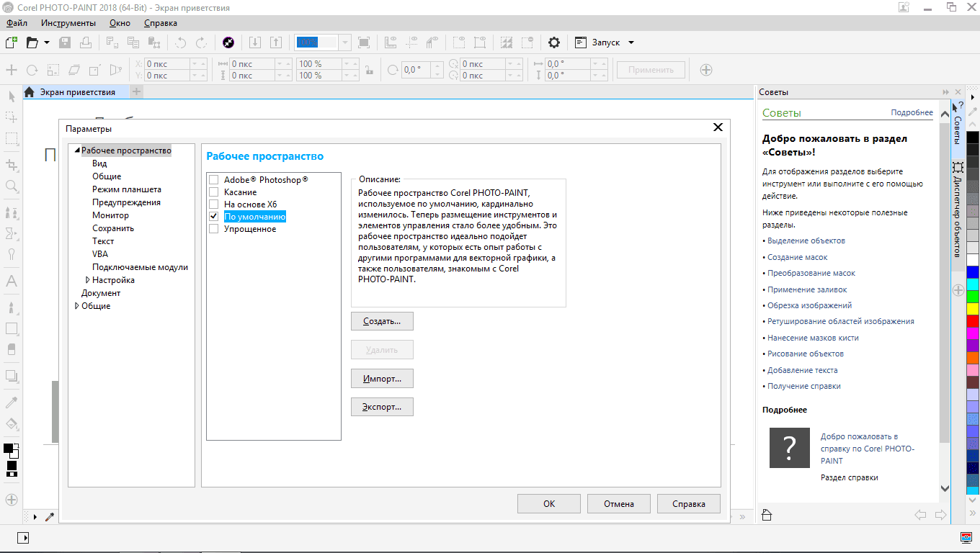Uncheck the По умолчанию workspace checkbox
The width and height of the screenshot is (980, 553).
[x=213, y=217]
